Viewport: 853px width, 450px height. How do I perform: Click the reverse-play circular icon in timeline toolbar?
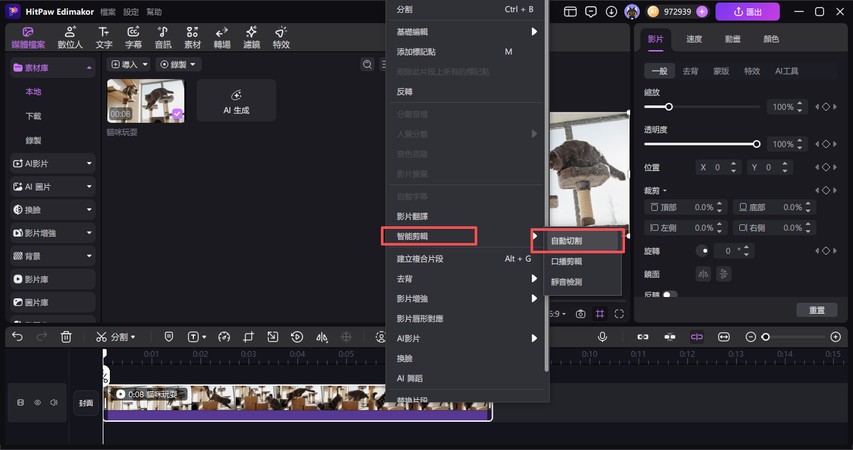297,337
